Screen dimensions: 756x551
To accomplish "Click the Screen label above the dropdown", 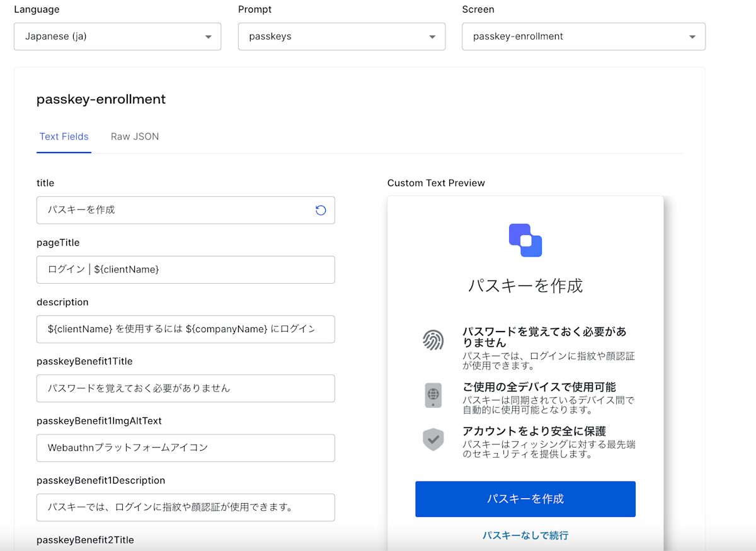I will [x=478, y=9].
